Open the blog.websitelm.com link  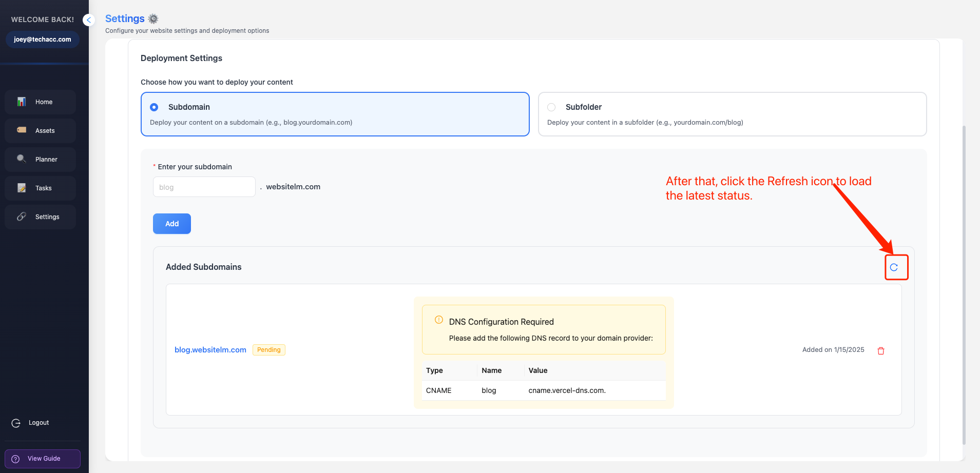pos(210,350)
